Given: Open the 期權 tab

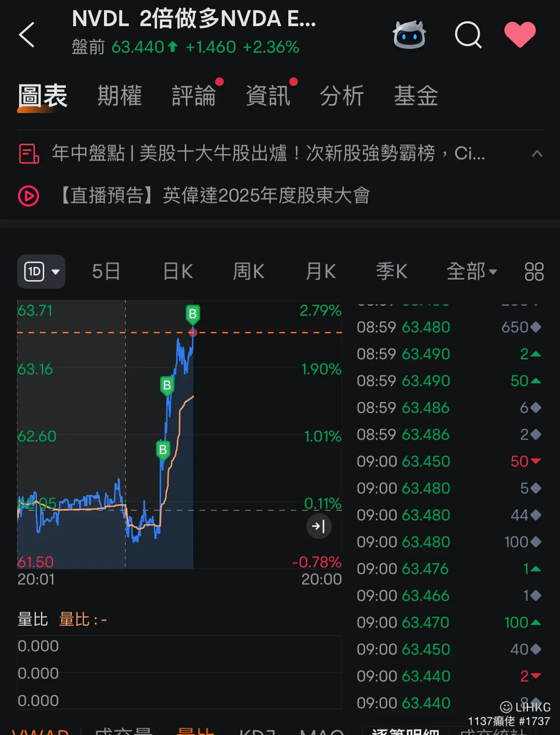Looking at the screenshot, I should (x=120, y=95).
